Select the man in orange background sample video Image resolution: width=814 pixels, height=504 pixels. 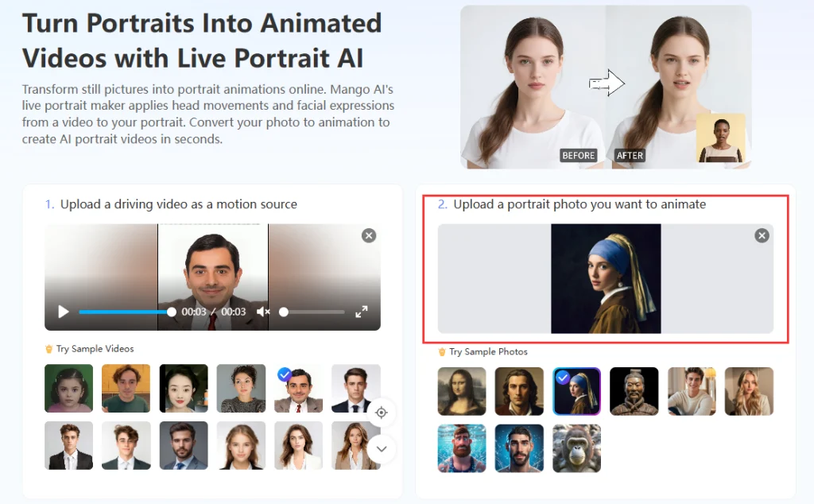(126, 389)
